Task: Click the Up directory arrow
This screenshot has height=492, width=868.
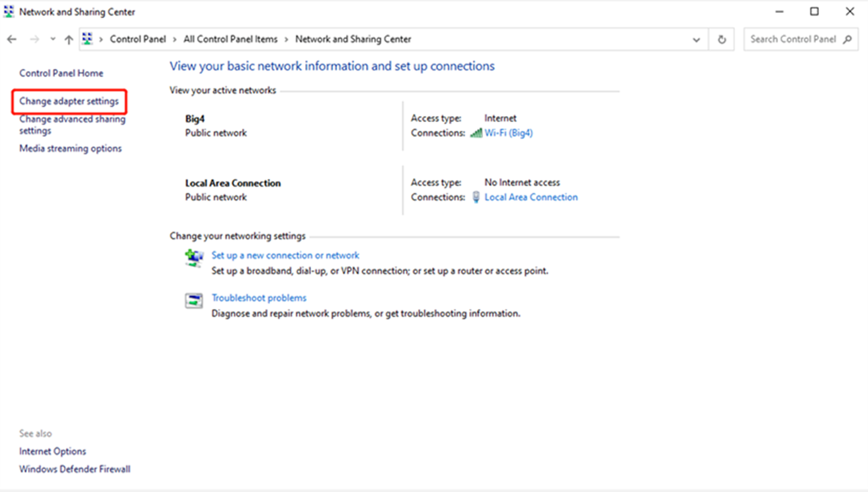Action: point(69,40)
